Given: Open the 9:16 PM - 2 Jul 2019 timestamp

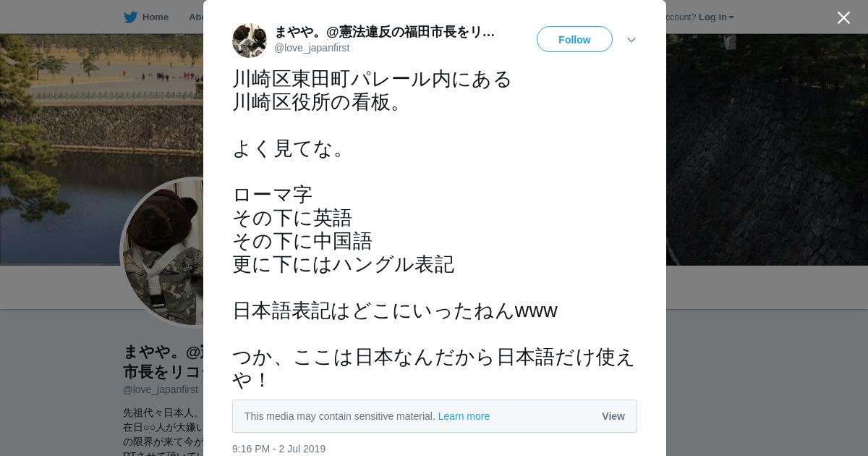Looking at the screenshot, I should tap(279, 449).
